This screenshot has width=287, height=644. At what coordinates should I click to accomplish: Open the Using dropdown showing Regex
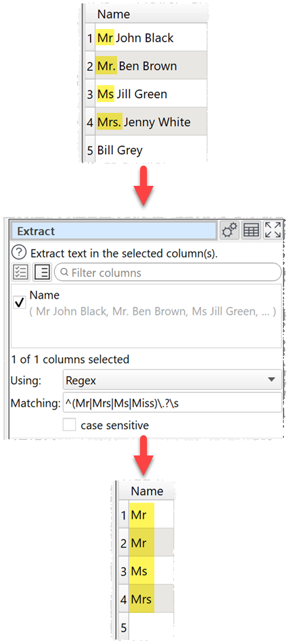tap(173, 380)
